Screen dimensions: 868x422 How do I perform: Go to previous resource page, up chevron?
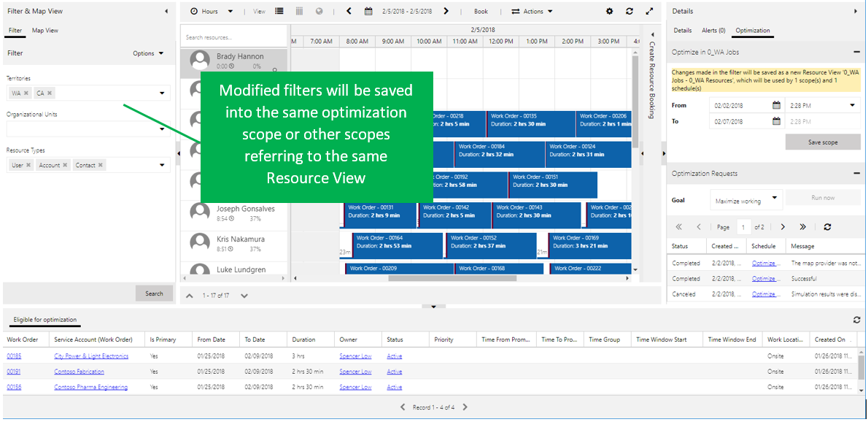point(190,296)
